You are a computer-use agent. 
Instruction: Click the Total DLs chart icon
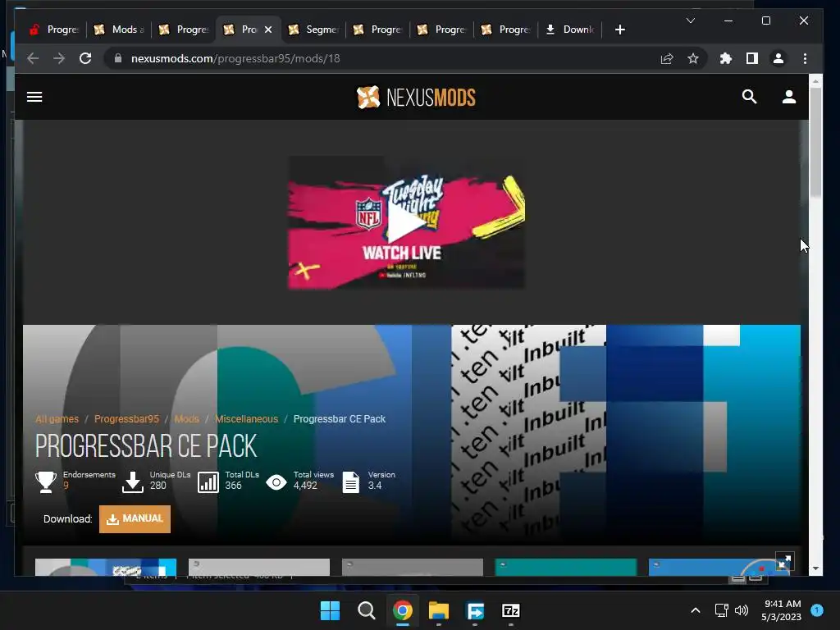coord(208,482)
